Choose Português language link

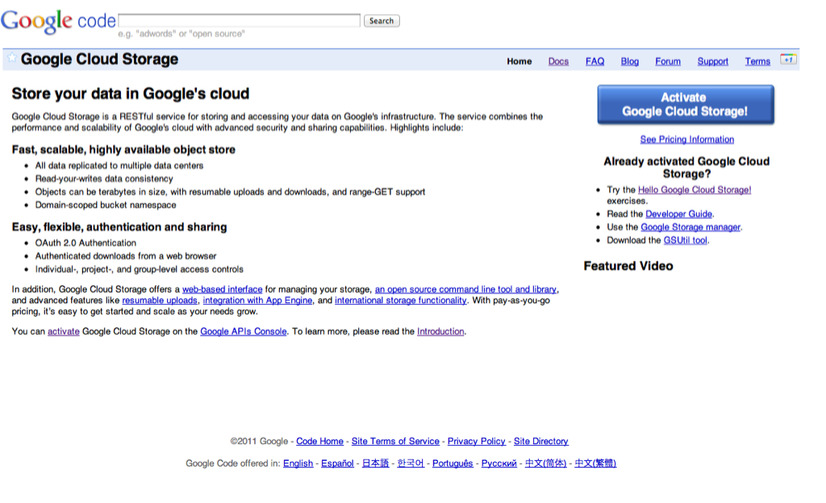(453, 463)
